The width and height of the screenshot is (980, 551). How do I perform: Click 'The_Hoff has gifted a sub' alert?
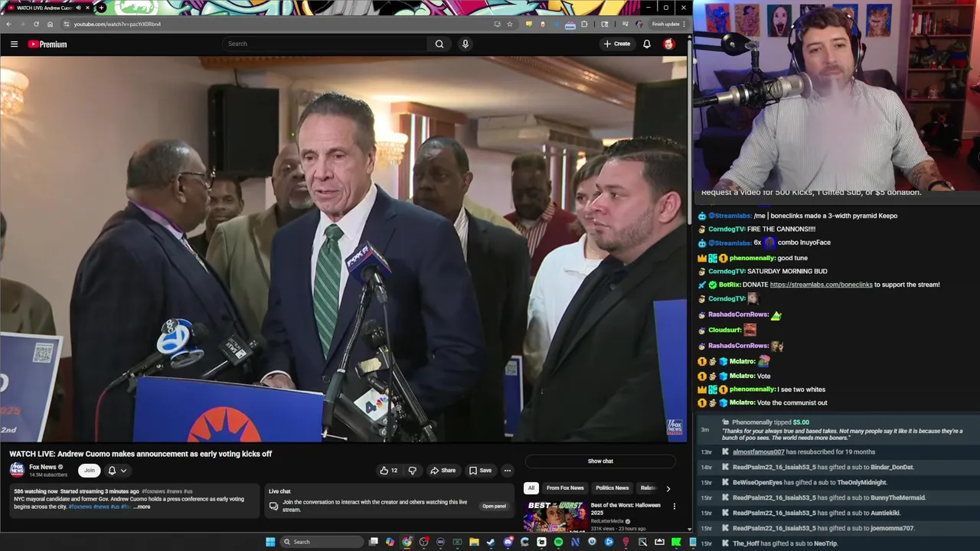tap(785, 543)
